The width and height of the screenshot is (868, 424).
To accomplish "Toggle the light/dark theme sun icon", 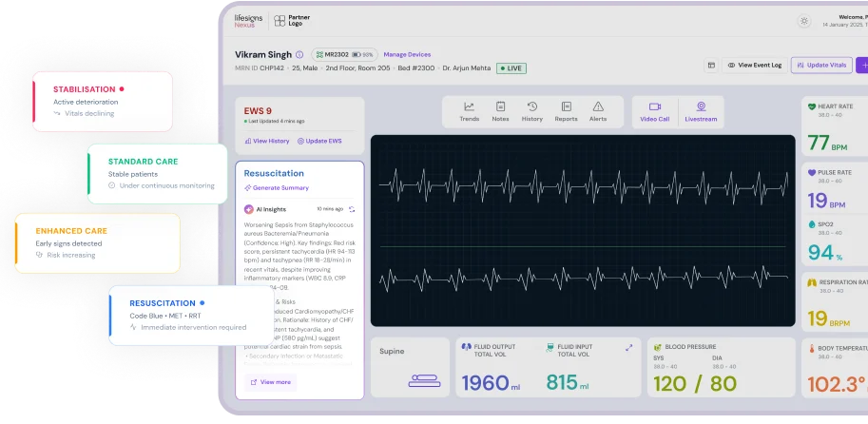I will (x=804, y=21).
